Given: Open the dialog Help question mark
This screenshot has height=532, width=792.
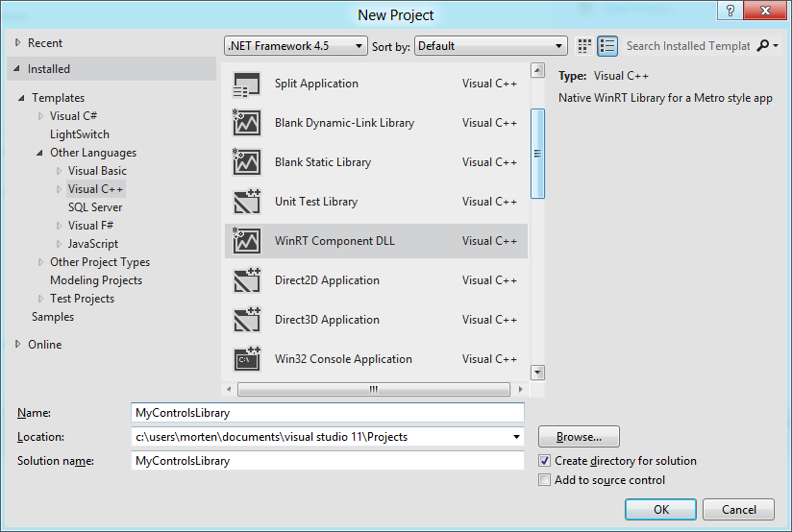Looking at the screenshot, I should (x=730, y=11).
